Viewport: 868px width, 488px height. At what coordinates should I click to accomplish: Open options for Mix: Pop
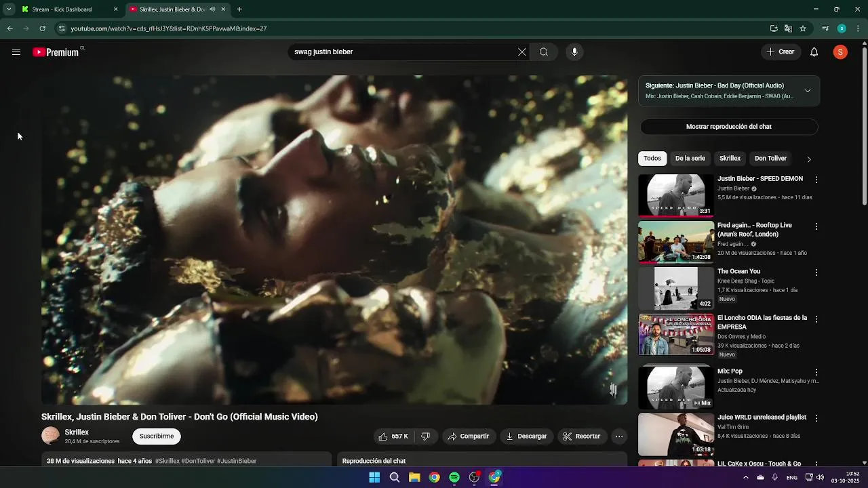point(816,372)
